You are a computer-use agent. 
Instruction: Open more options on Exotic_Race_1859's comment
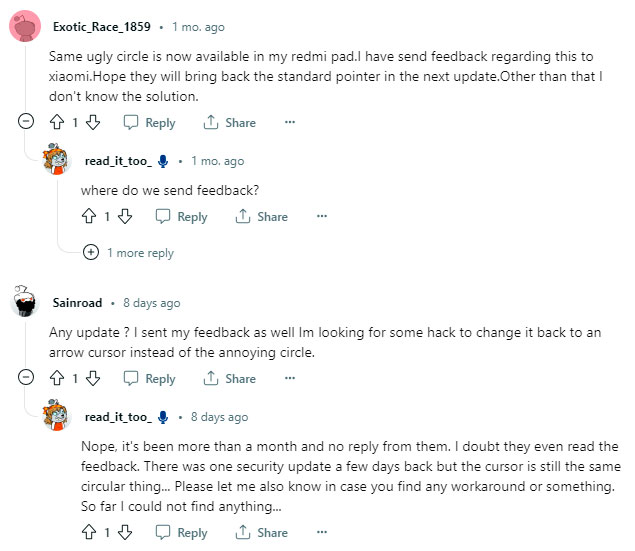tap(290, 122)
